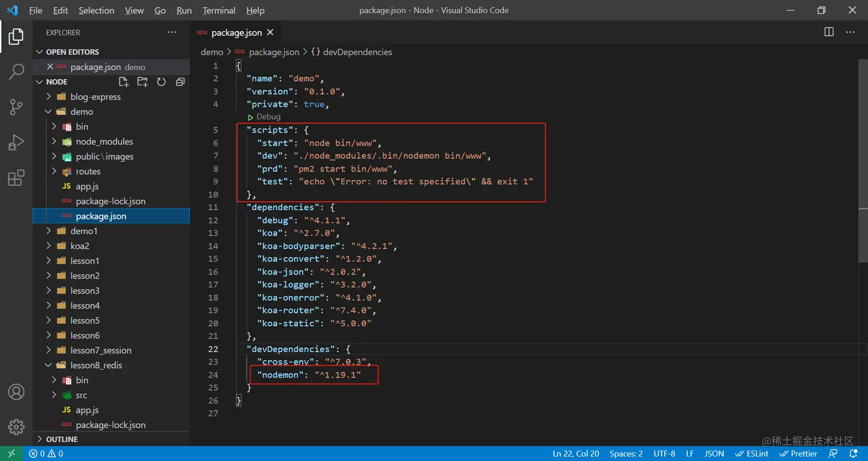Expand the koa2 folder

[x=111, y=246]
